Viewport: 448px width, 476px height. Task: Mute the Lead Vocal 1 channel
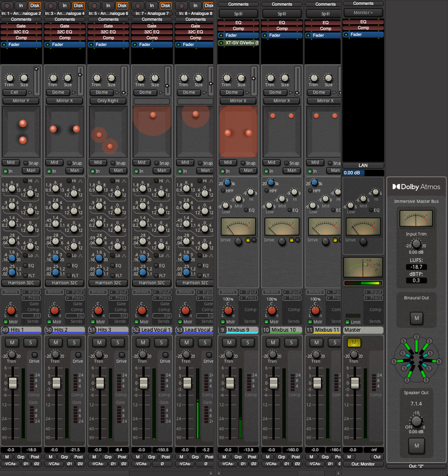[143, 343]
